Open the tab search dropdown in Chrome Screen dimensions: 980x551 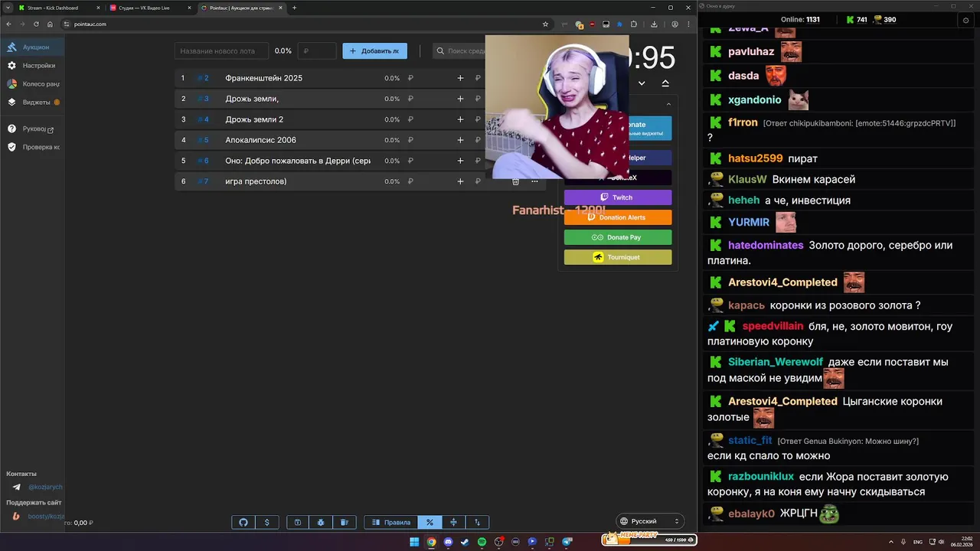tap(7, 8)
